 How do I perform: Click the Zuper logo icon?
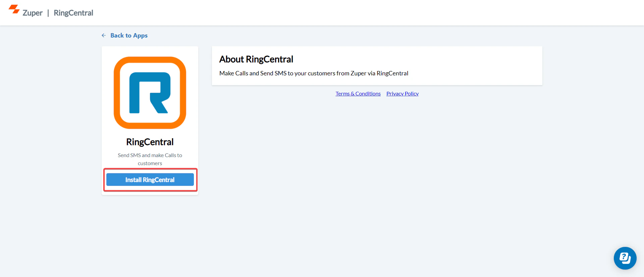tap(14, 9)
